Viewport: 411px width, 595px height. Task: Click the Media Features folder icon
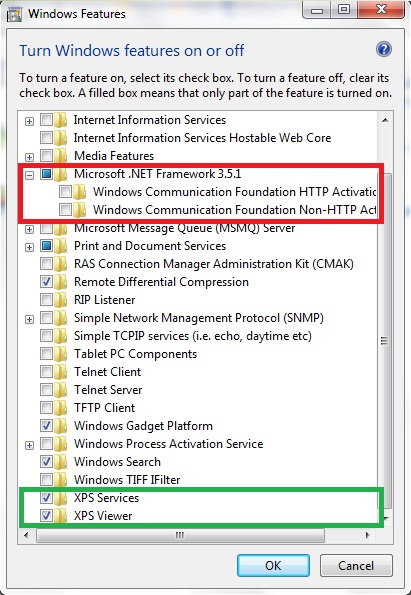tap(61, 156)
